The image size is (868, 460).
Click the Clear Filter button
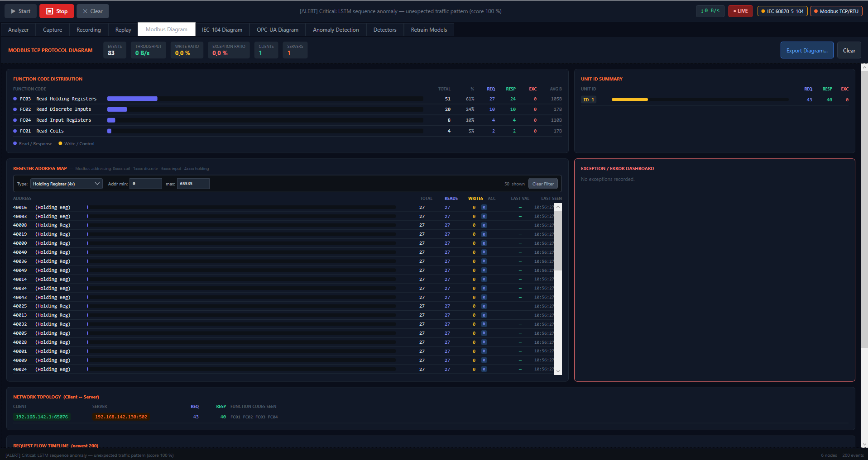[x=543, y=184]
